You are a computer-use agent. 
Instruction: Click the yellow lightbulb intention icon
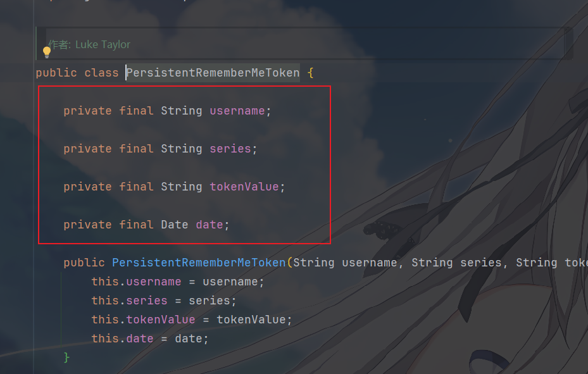tap(46, 51)
